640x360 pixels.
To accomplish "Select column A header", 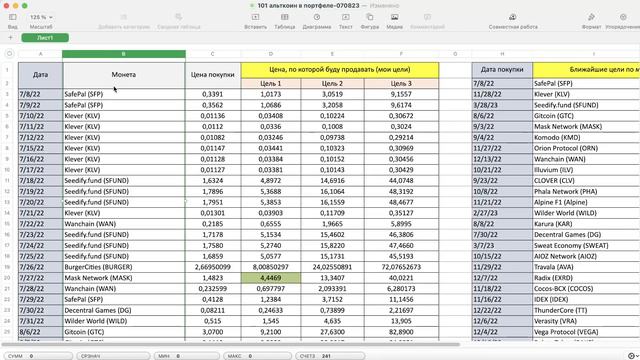I will 40,54.
